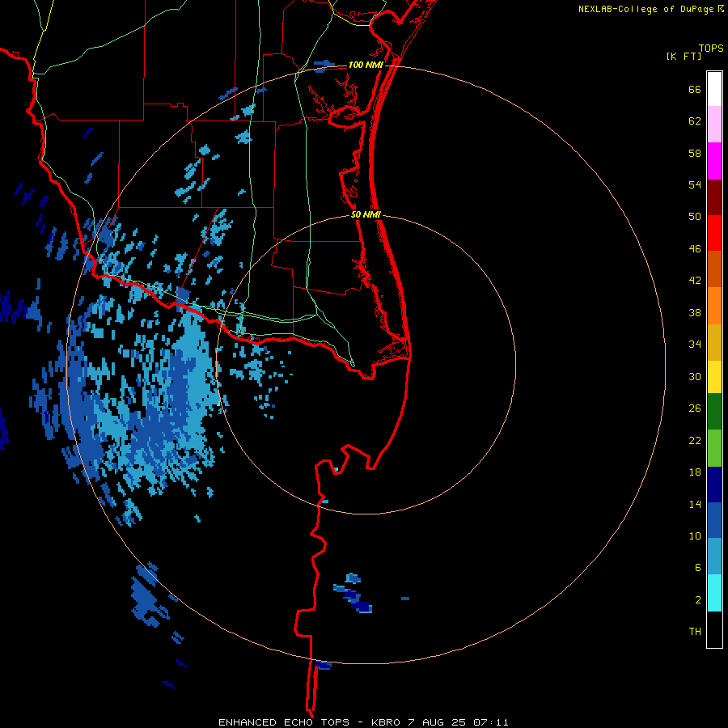Click the '7 AUG 25' date text
728x728 pixels.
[438, 722]
